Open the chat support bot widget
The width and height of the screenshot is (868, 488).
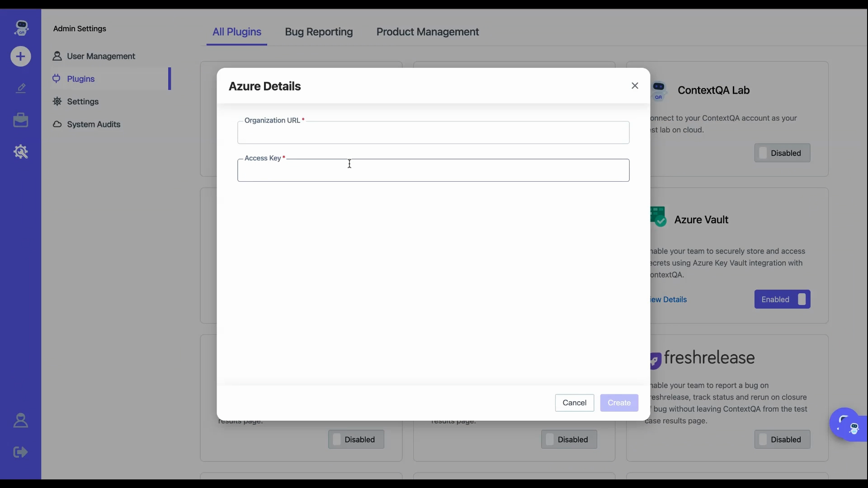pos(847,424)
